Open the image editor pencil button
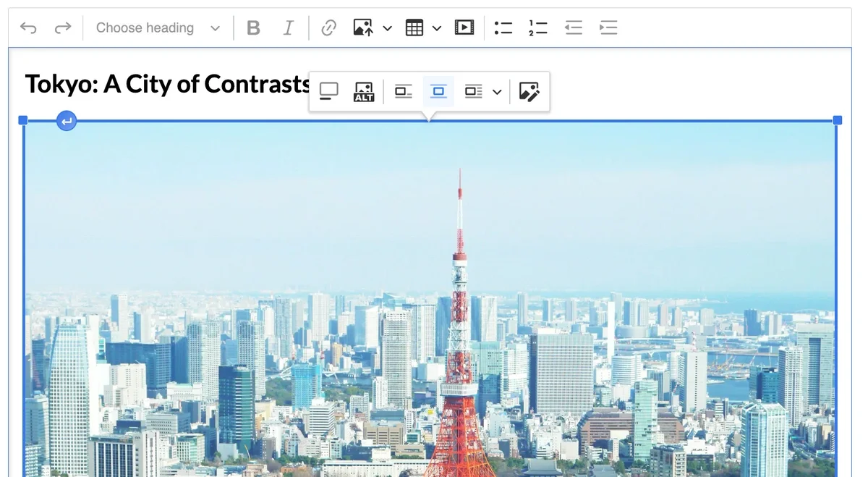This screenshot has height=477, width=868. 529,92
